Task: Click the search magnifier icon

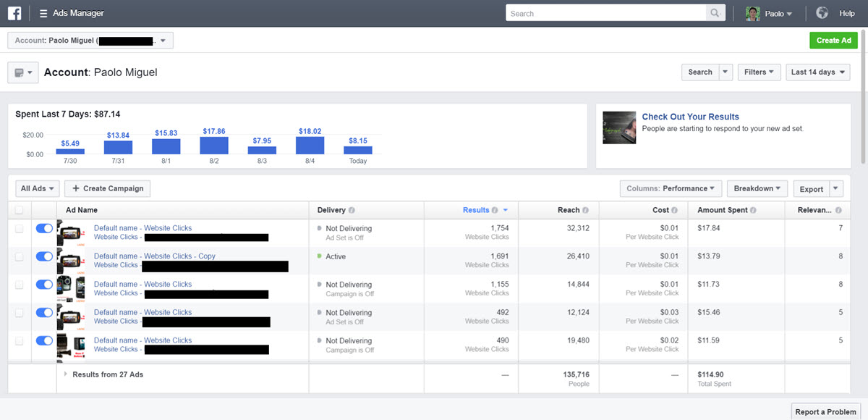Action: coord(715,13)
